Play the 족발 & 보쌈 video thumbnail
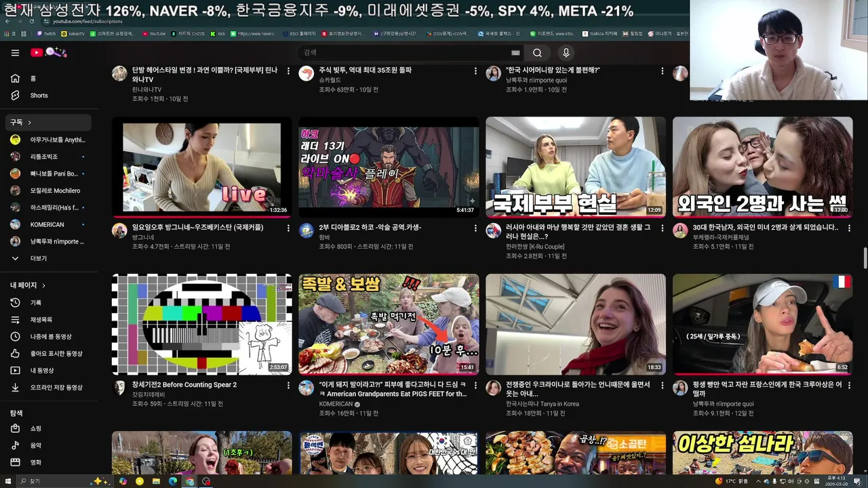 click(x=389, y=325)
